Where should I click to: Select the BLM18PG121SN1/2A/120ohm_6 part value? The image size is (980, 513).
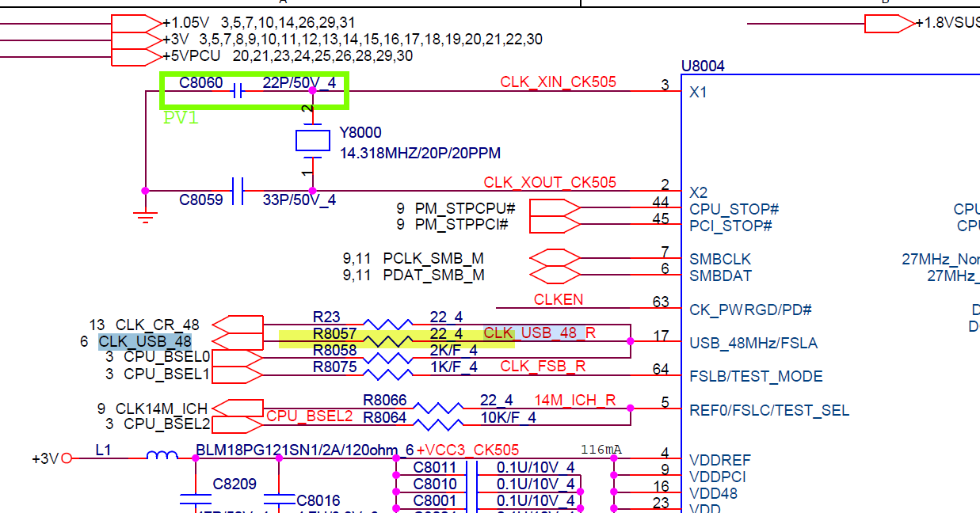305,450
